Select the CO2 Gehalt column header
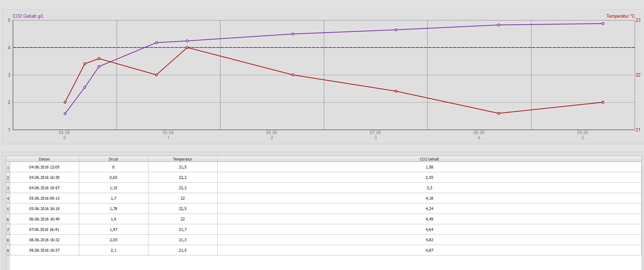 coord(429,159)
